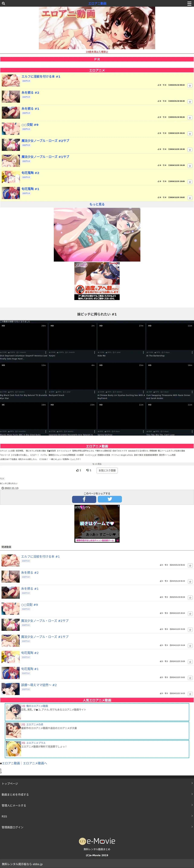
Task: Click the もっと見る bar below yellow list
Action: [97, 204]
